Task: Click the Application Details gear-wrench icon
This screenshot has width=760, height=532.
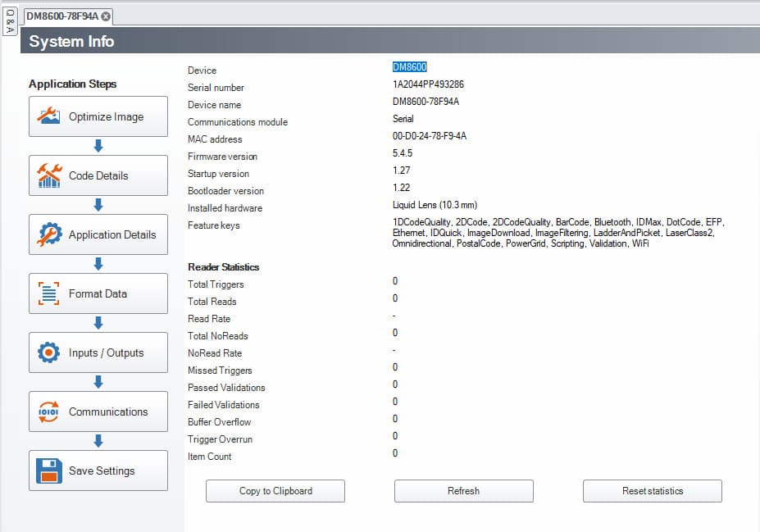Action: (49, 234)
